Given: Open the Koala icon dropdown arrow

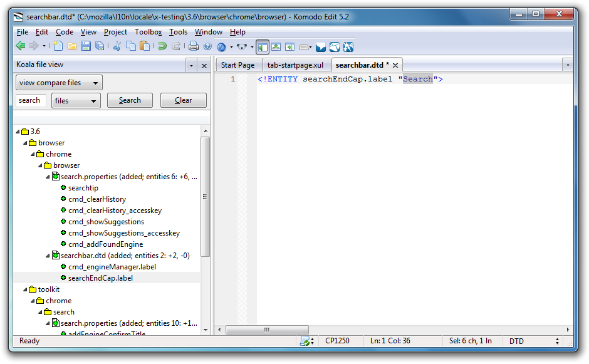Looking at the screenshot, I should pyautogui.click(x=252, y=47).
